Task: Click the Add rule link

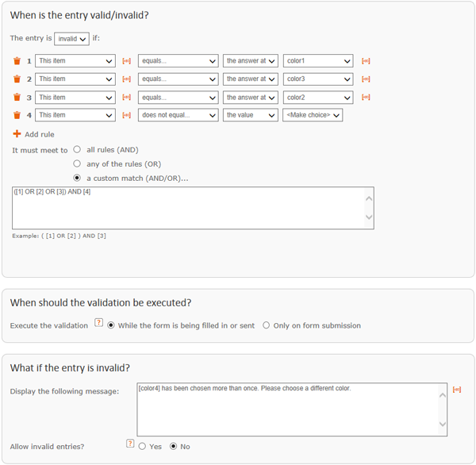Action: [40, 135]
